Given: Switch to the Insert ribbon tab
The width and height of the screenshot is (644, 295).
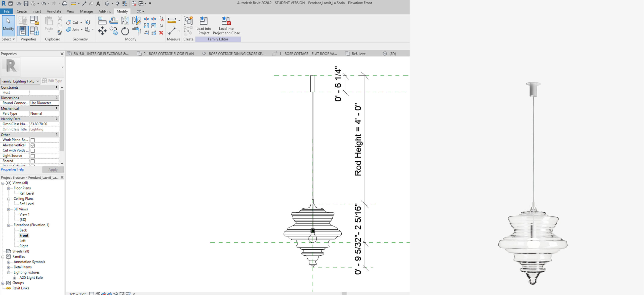Looking at the screenshot, I should point(36,11).
